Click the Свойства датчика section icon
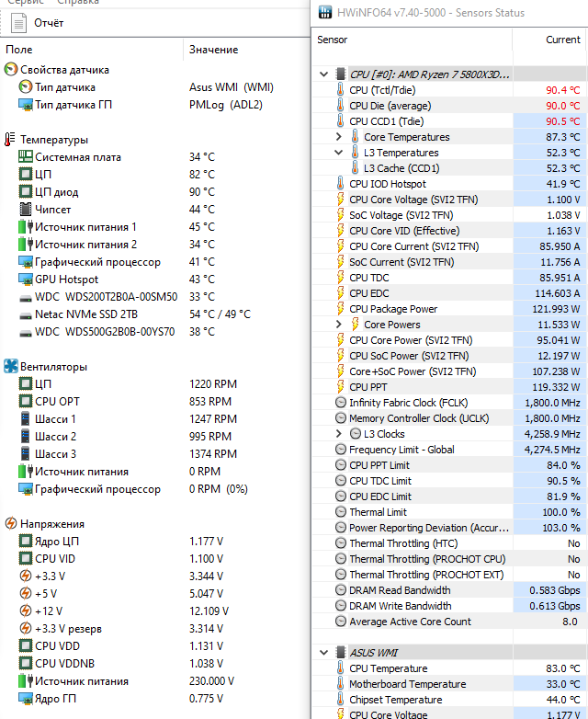 (x=11, y=70)
